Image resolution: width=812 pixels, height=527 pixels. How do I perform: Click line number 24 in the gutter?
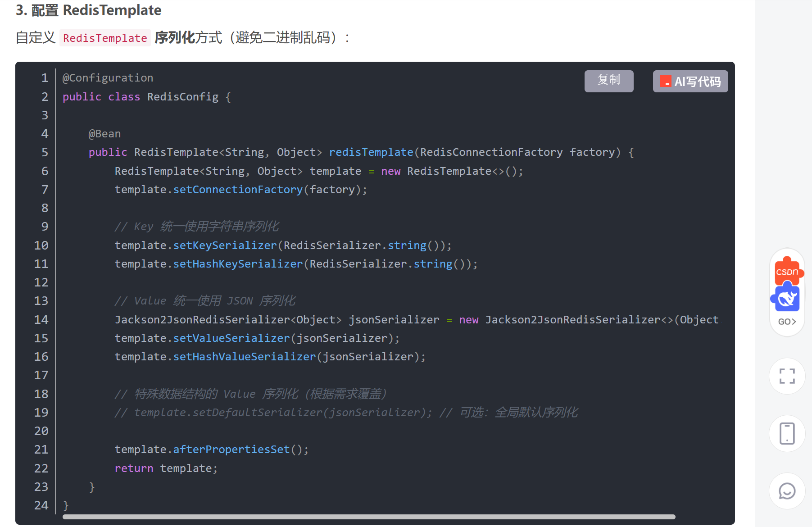pos(41,505)
